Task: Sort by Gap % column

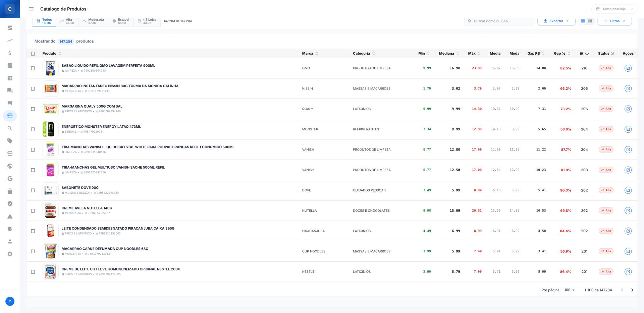Action: [x=562, y=54]
